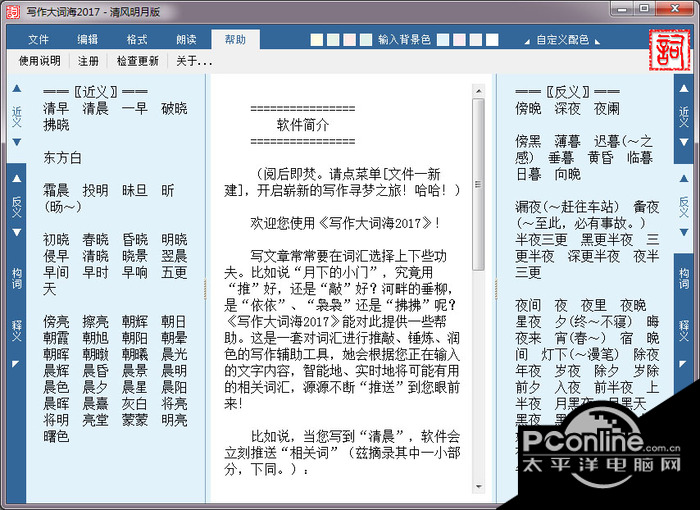Click the word 半夜三更
The image size is (700, 510).
pyautogui.click(x=541, y=240)
